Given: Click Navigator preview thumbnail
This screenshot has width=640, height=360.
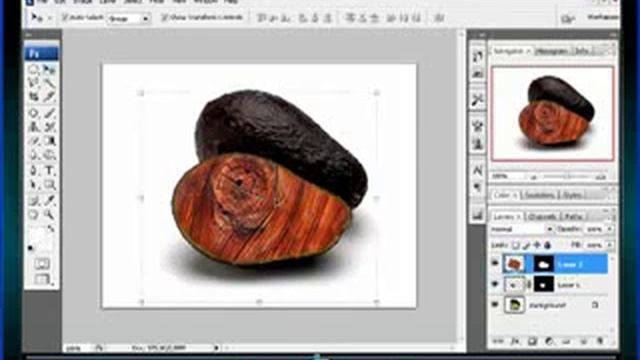Looking at the screenshot, I should (x=552, y=113).
